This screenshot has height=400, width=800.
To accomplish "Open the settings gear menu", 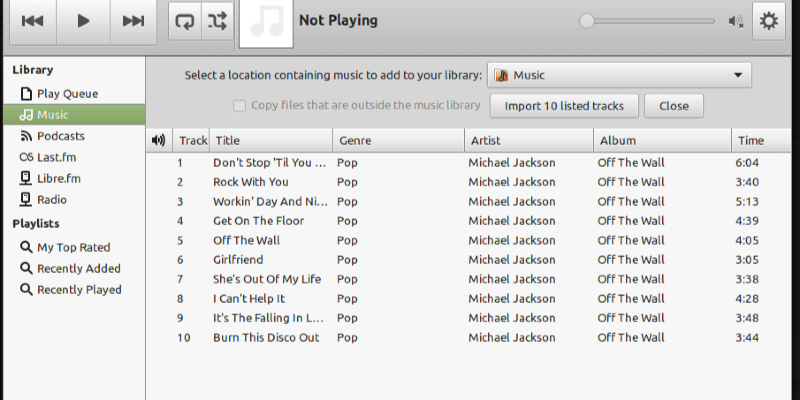I will click(769, 21).
